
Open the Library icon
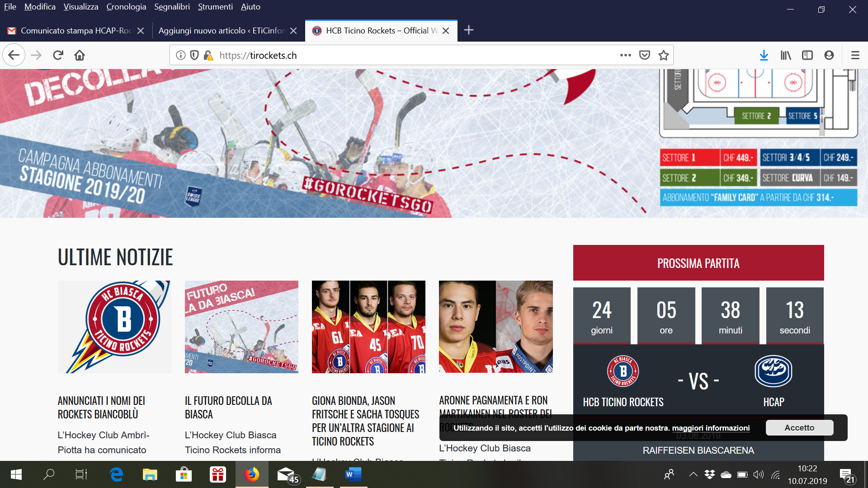coord(786,55)
